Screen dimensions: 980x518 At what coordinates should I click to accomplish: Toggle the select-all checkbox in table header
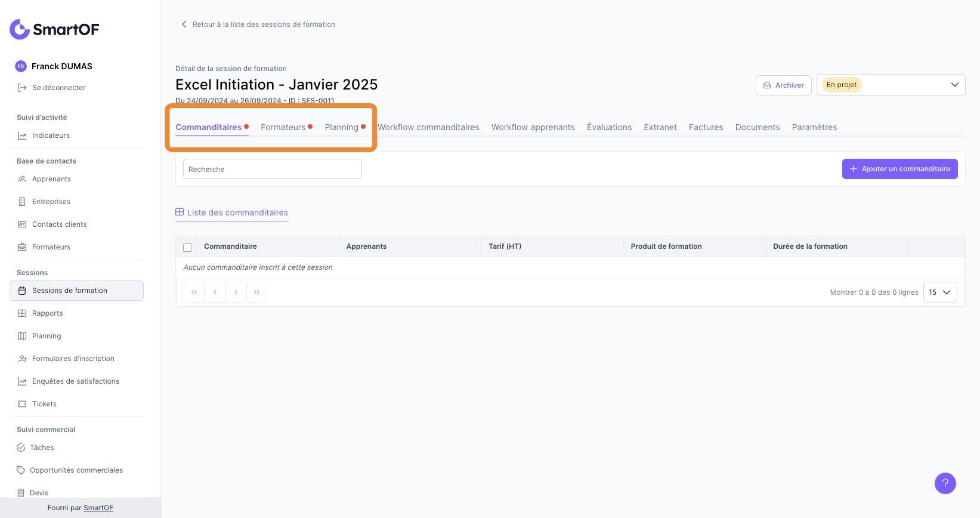pyautogui.click(x=187, y=247)
